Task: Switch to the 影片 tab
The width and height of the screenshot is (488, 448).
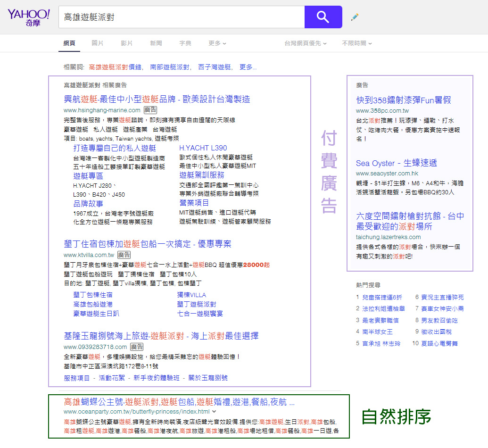Action: 127,43
